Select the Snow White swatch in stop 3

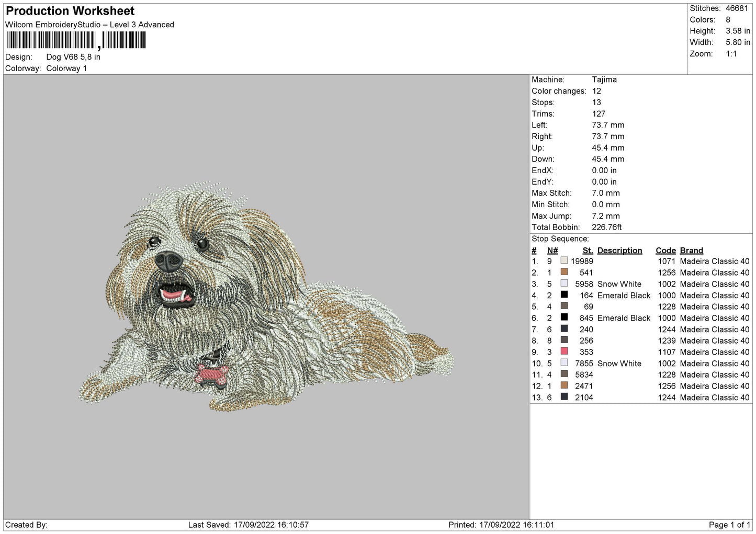tap(564, 283)
